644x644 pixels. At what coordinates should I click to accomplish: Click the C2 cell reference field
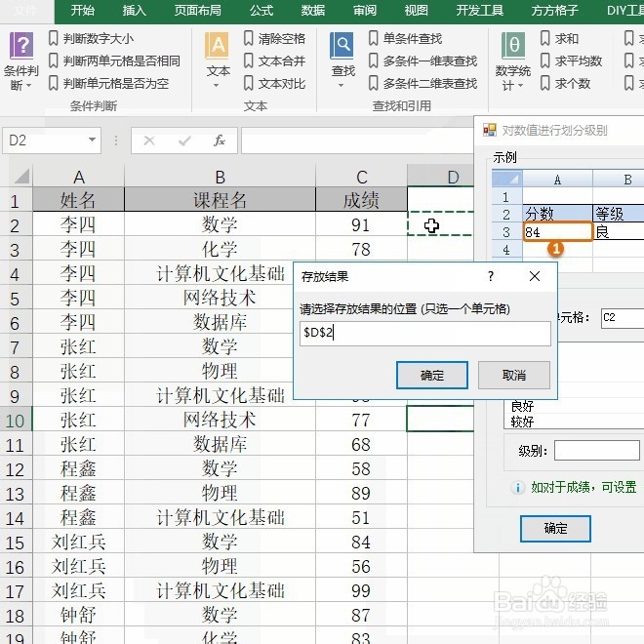[623, 318]
